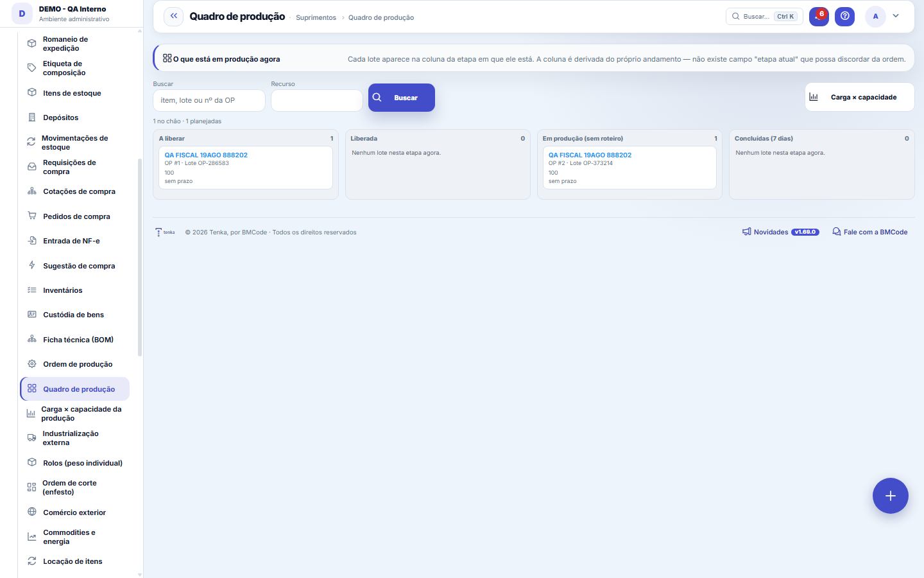The width and height of the screenshot is (924, 578).
Task: Focus the item, lote ou nº da OP field
Action: coord(209,100)
